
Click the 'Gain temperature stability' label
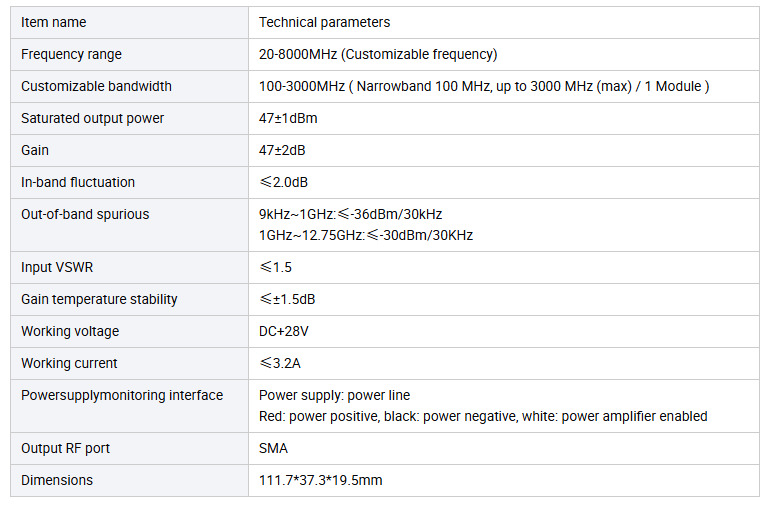click(x=99, y=299)
